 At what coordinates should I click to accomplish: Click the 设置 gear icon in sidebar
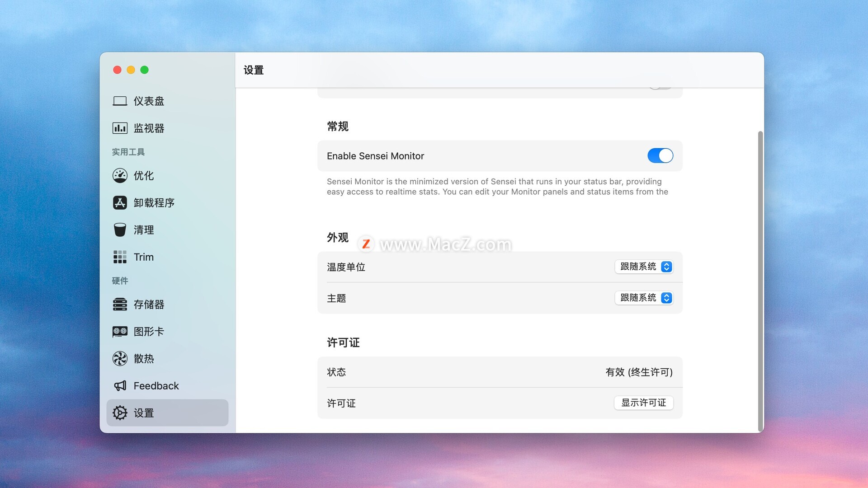[x=120, y=413]
